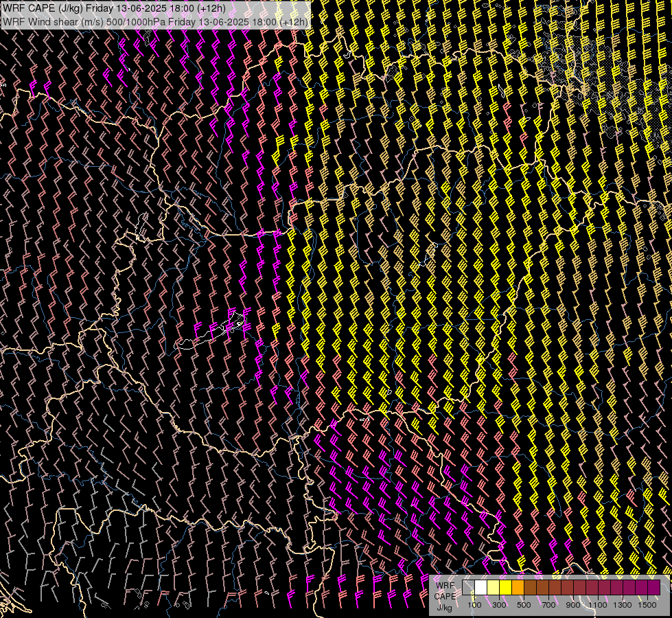The height and width of the screenshot is (618, 672).
Task: Click the 300 legend label
Action: pos(499,605)
